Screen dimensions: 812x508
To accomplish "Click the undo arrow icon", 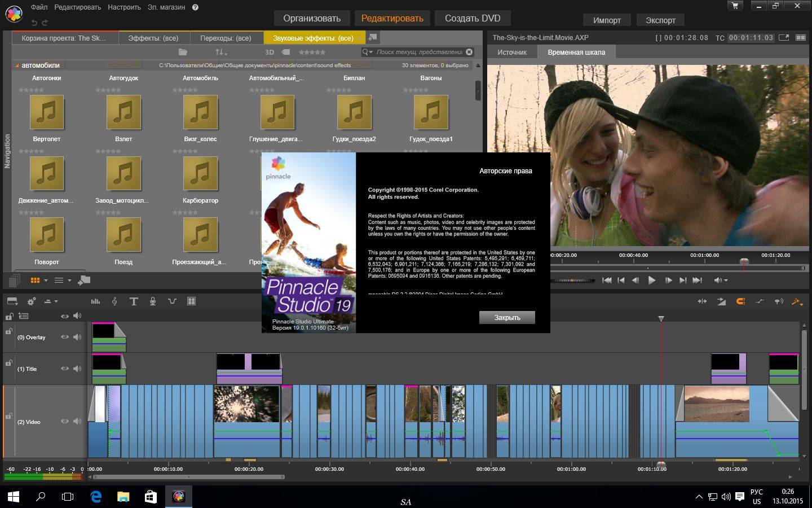I will pyautogui.click(x=34, y=23).
